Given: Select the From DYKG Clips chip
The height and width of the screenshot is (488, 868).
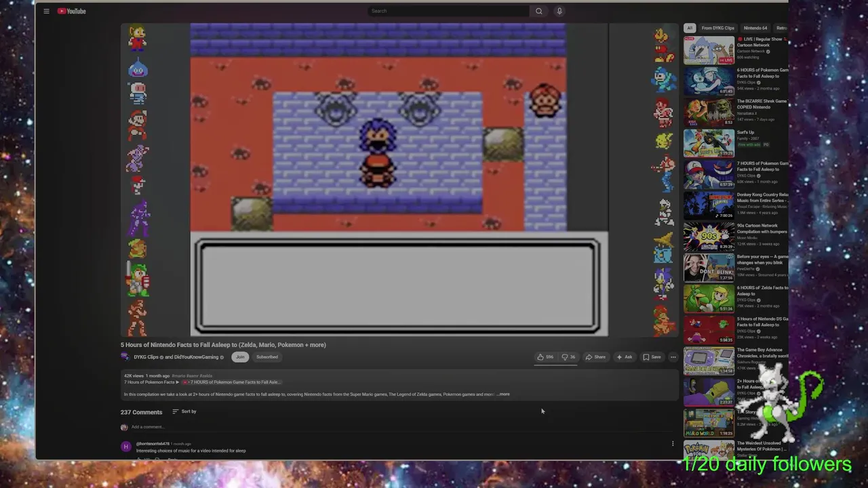Looking at the screenshot, I should tap(718, 28).
